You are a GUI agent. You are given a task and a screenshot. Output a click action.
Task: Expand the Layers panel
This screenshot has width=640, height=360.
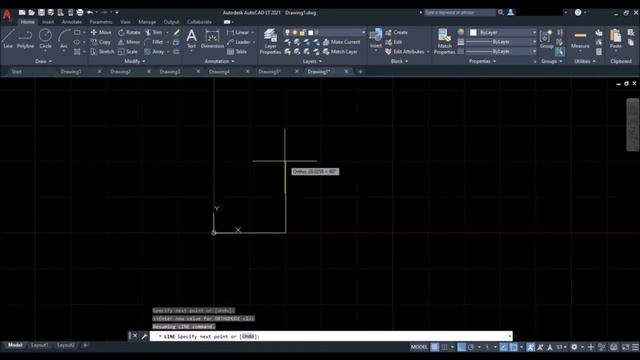pyautogui.click(x=312, y=61)
